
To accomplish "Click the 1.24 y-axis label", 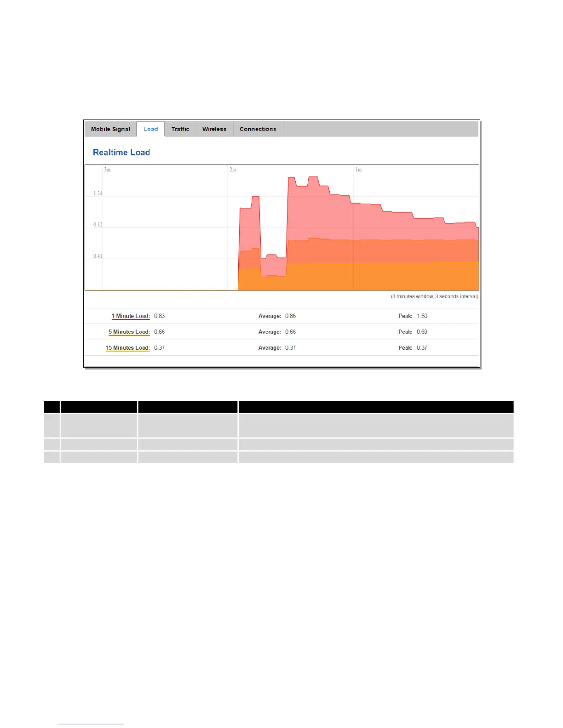I will click(x=98, y=193).
